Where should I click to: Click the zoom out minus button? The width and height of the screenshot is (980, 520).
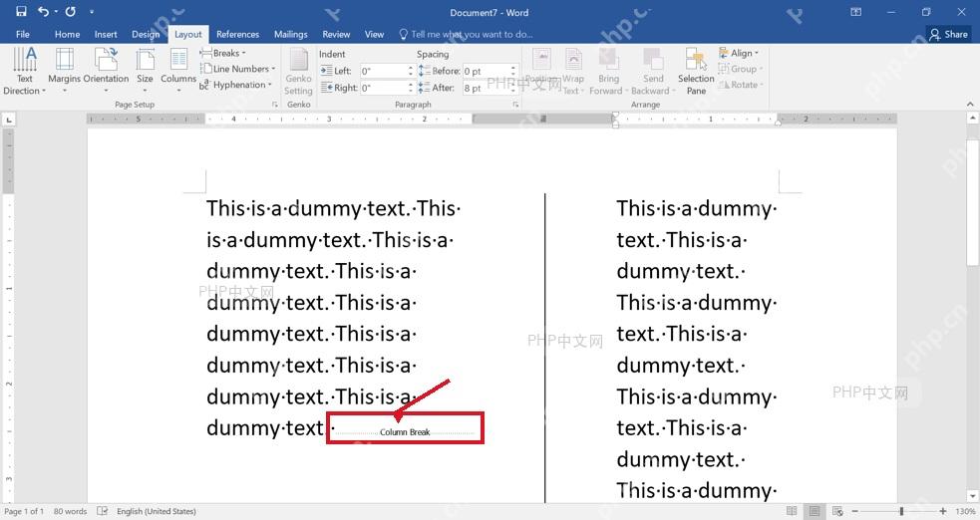pos(855,511)
